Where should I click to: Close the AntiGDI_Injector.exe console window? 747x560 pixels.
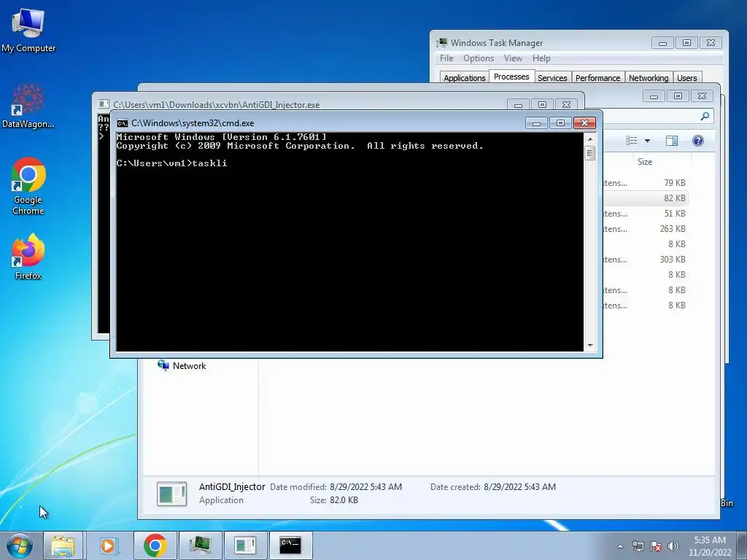click(x=566, y=104)
